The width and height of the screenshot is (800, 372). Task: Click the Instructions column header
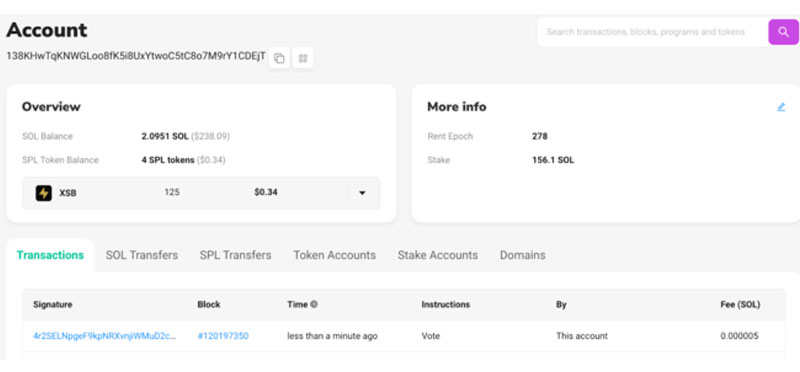pos(445,305)
